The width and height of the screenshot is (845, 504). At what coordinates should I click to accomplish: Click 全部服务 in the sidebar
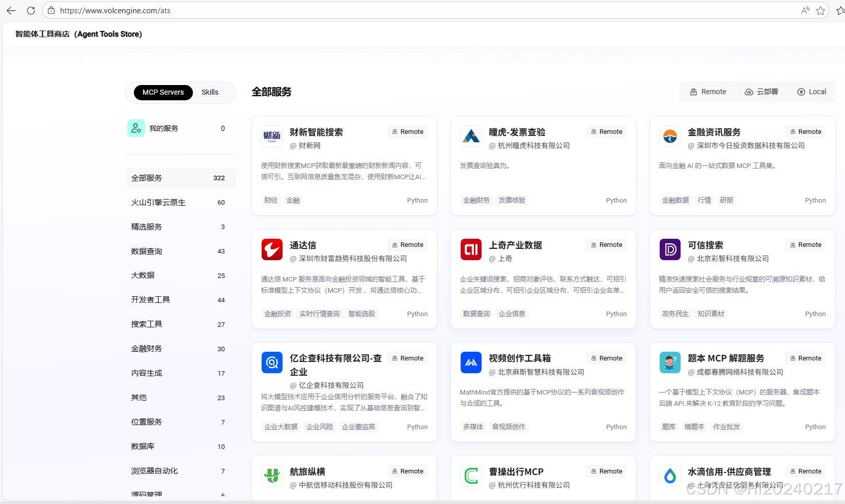point(147,178)
